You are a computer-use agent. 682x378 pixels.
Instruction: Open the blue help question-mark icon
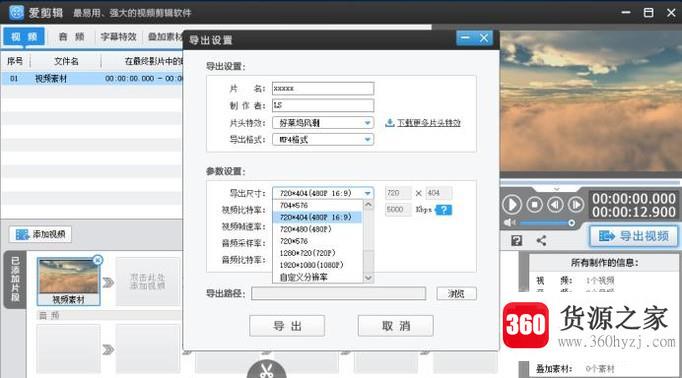pos(444,210)
